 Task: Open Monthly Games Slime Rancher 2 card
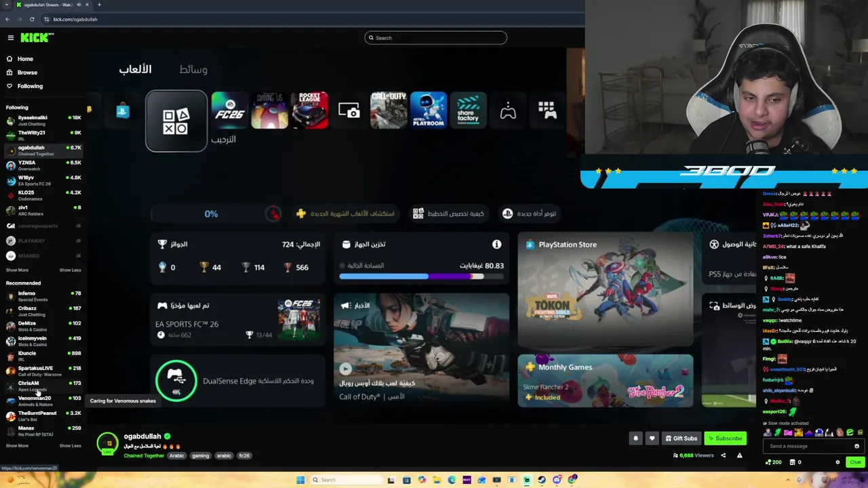(x=606, y=381)
